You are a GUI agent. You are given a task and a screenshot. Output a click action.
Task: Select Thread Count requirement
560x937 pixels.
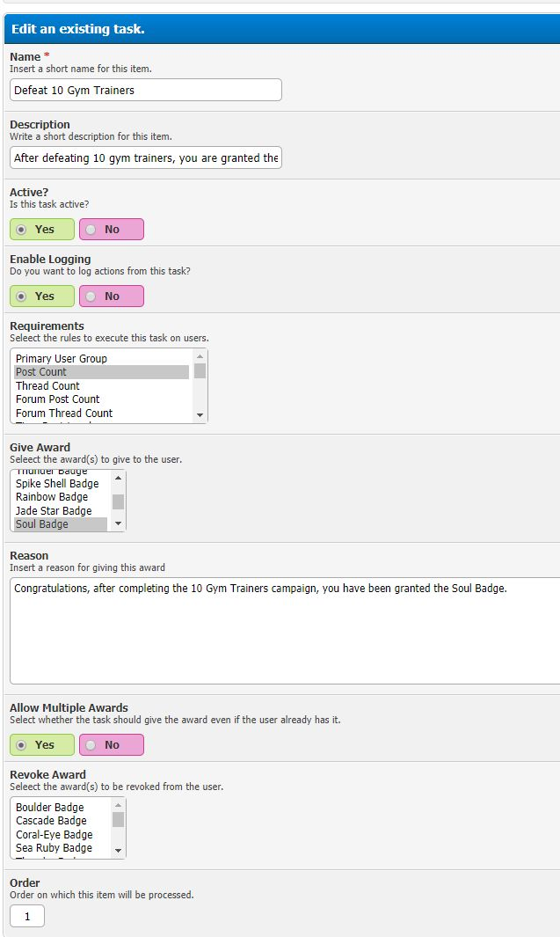point(47,386)
